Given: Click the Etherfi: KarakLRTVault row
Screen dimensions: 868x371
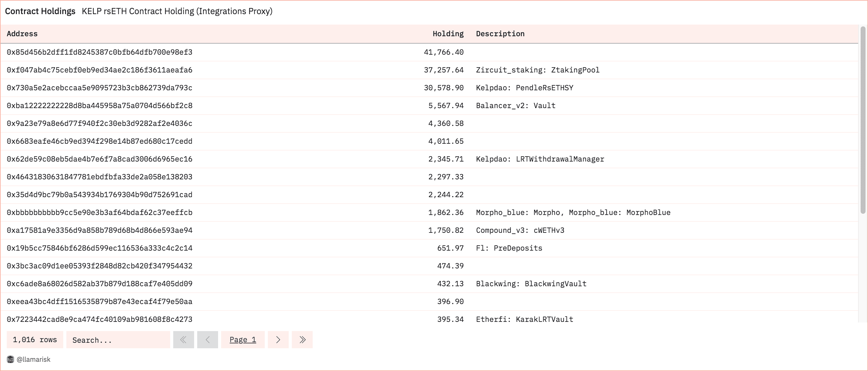Looking at the screenshot, I should pos(524,319).
